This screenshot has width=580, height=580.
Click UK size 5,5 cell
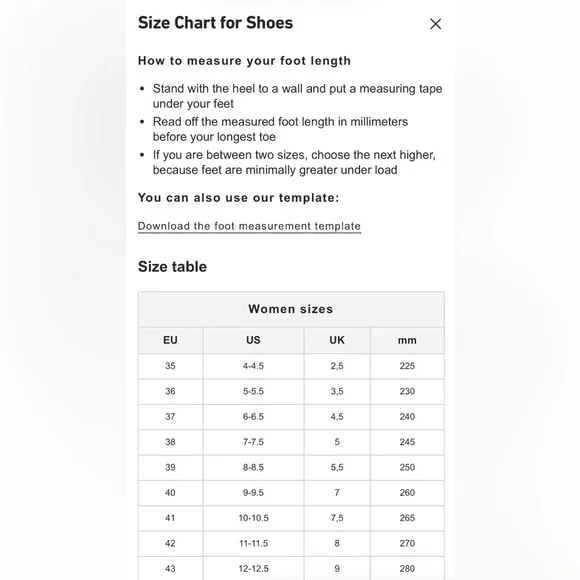click(x=337, y=468)
